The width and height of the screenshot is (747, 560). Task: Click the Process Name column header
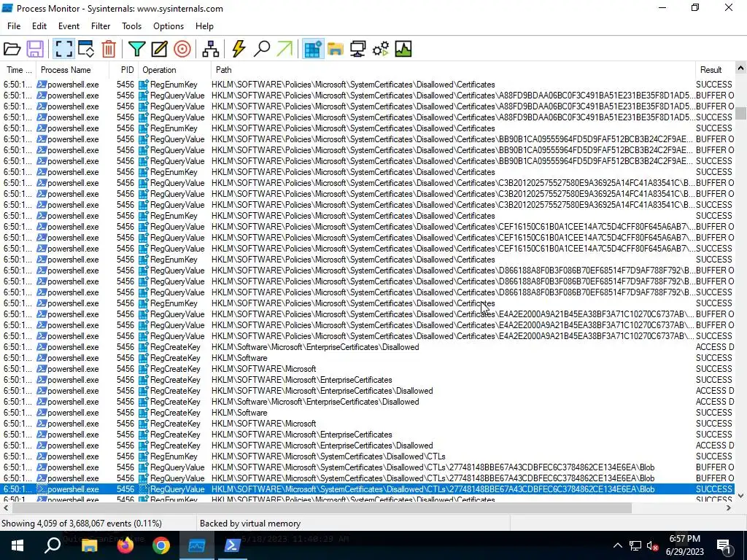pos(72,70)
